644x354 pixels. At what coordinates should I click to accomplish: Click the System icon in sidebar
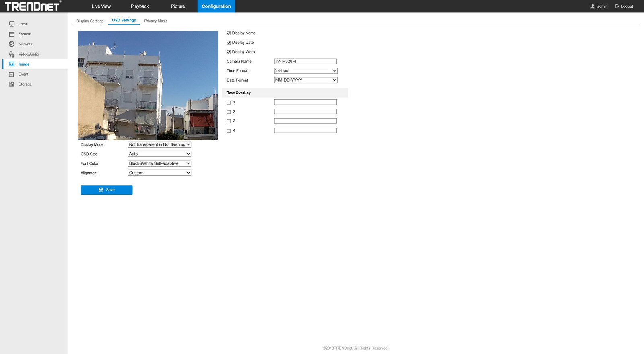tap(12, 34)
